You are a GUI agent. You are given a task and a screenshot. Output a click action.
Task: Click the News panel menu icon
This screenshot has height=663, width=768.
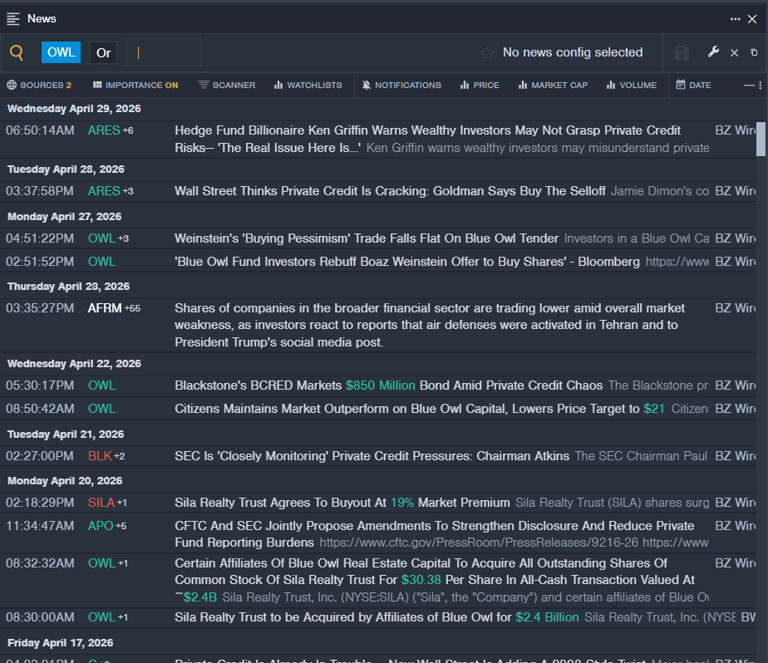(x=13, y=19)
